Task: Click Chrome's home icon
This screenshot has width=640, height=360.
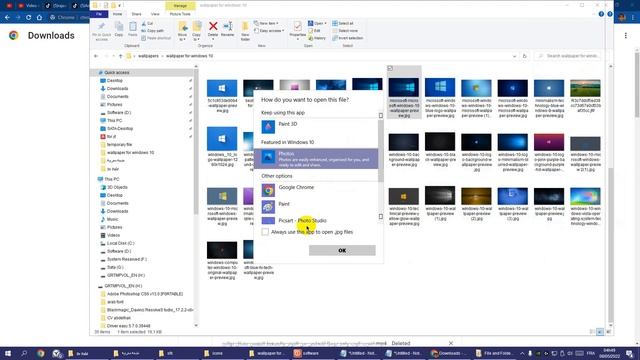Action: point(39,18)
